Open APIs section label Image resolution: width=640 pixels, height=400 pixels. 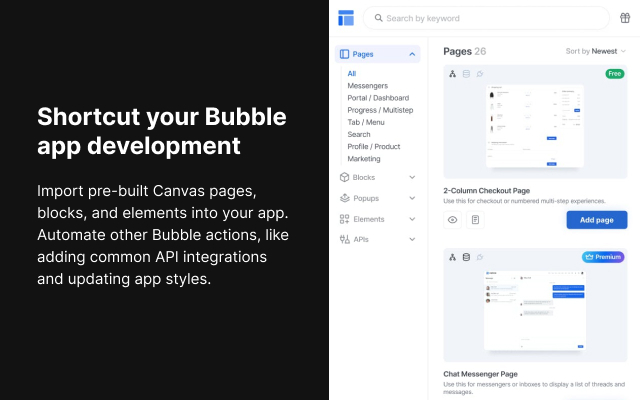[361, 239]
